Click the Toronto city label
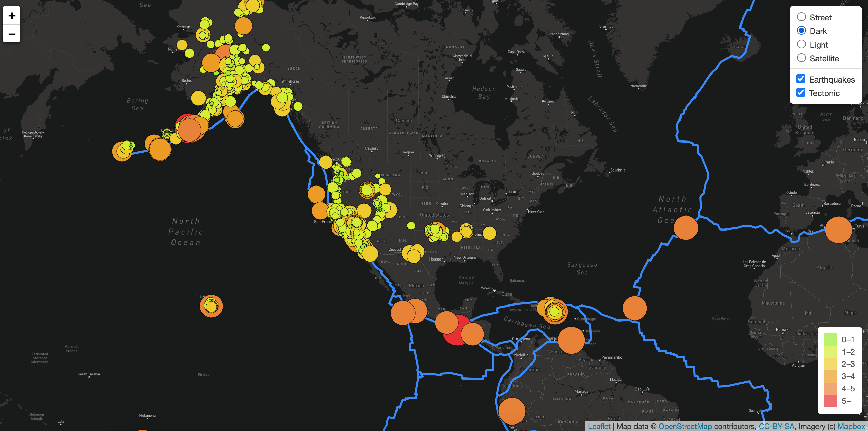Image resolution: width=868 pixels, height=431 pixels. (513, 192)
